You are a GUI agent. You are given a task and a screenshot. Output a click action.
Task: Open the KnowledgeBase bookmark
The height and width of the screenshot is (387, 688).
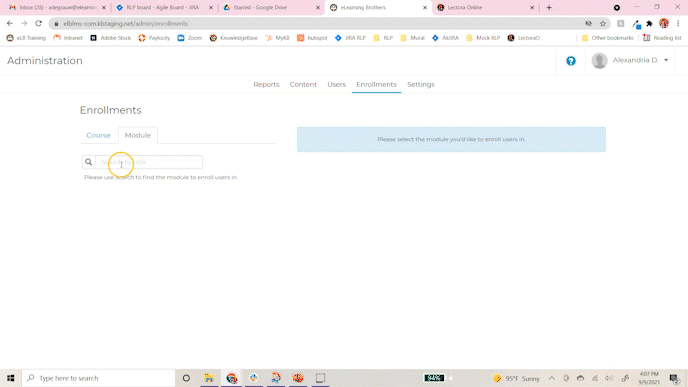[x=234, y=38]
